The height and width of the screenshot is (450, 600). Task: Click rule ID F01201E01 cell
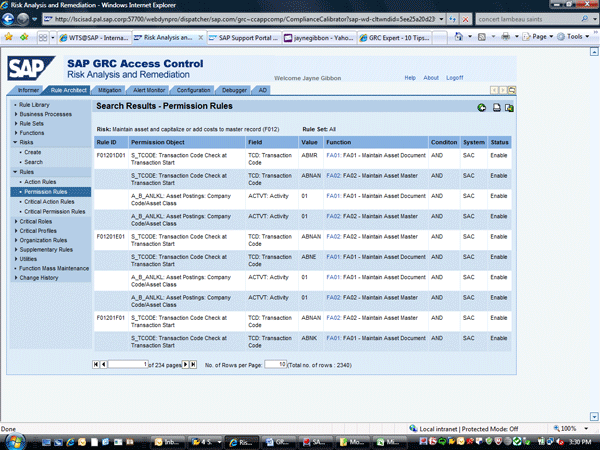(x=111, y=240)
